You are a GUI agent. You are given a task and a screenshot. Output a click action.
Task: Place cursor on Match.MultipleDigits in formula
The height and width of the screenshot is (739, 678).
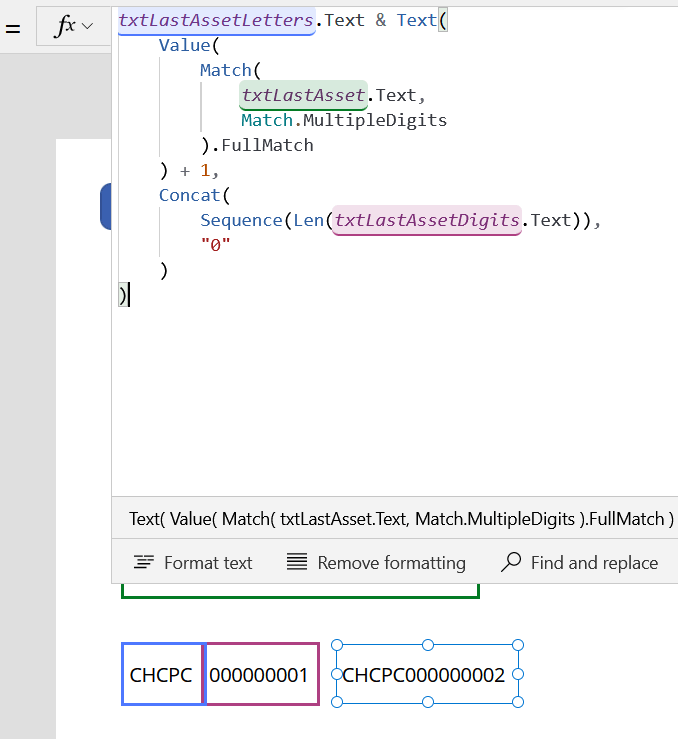343,121
